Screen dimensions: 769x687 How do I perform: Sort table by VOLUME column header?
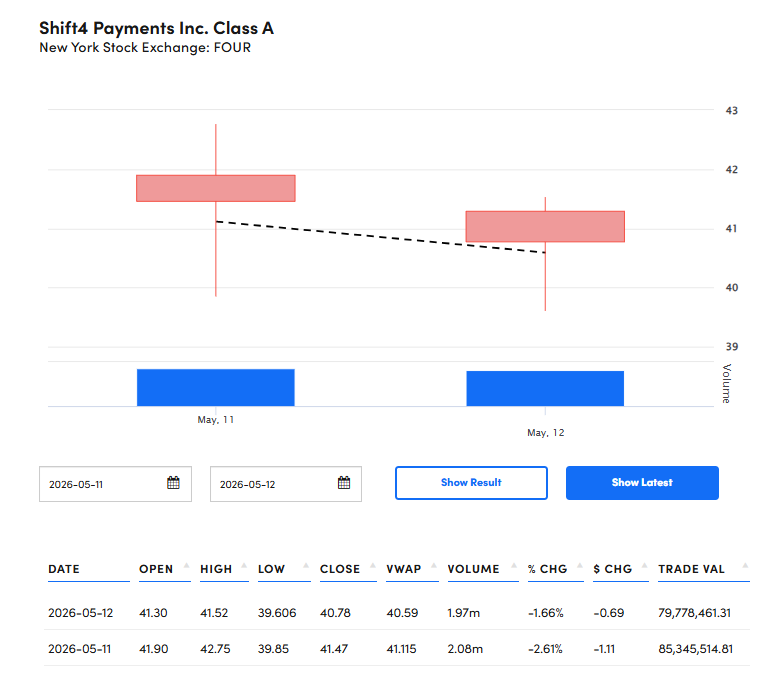[x=473, y=569]
